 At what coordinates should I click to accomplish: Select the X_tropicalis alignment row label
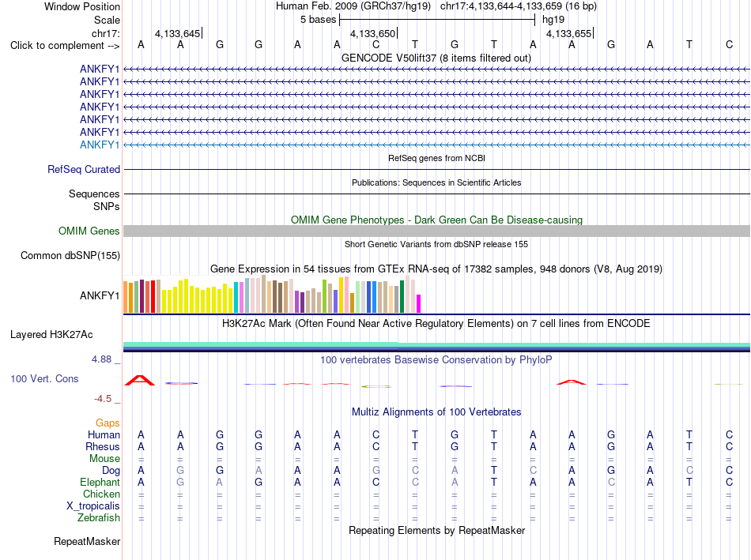click(93, 506)
